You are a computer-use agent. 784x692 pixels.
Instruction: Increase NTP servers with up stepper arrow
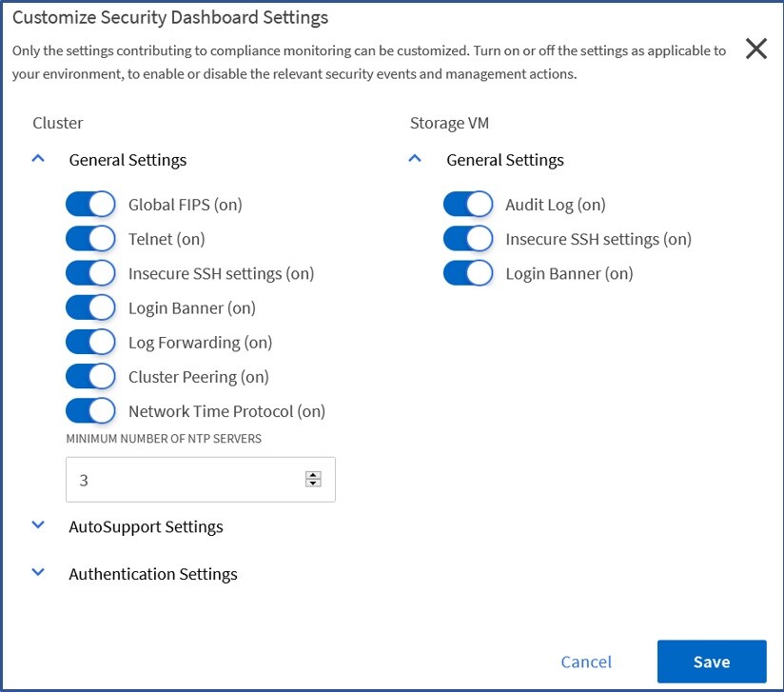tap(313, 476)
